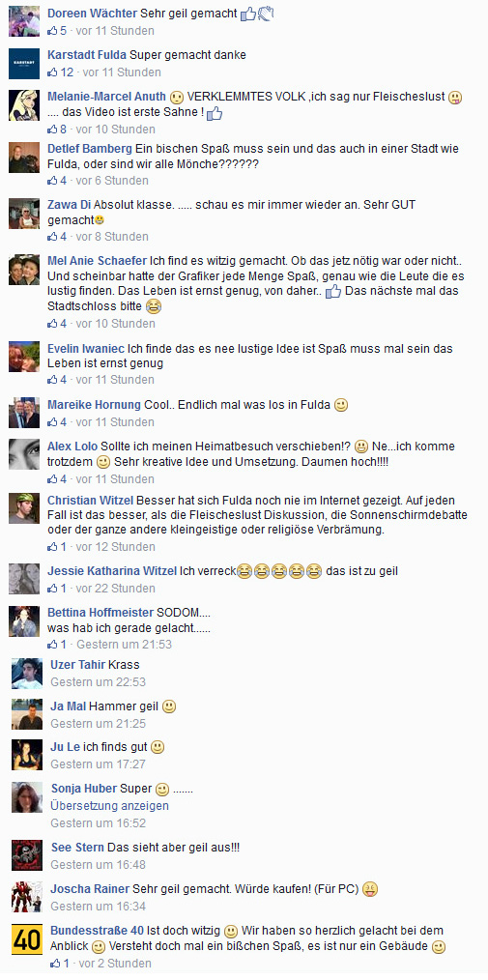Click like icon on Bundesstraße 40 comment
The width and height of the screenshot is (488, 980).
[56, 964]
